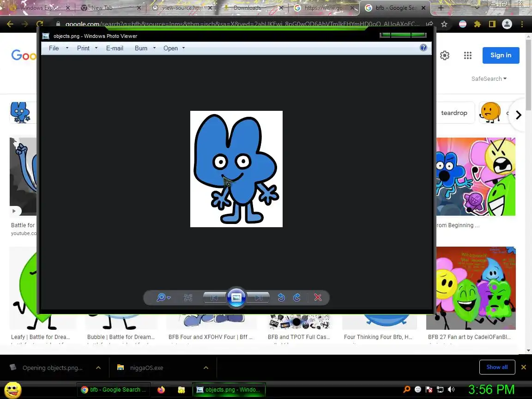Click the 3:56 PM taskbar clock
This screenshot has height=399, width=532.
point(491,389)
